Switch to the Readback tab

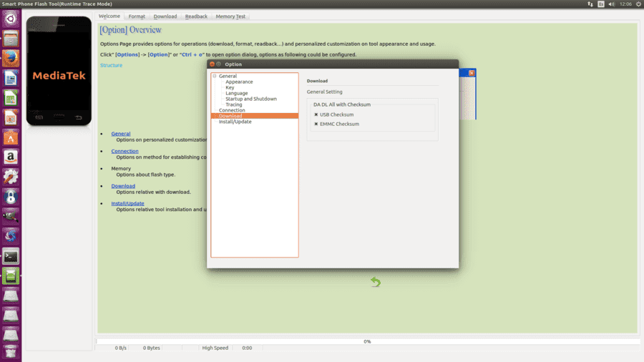[x=196, y=16]
